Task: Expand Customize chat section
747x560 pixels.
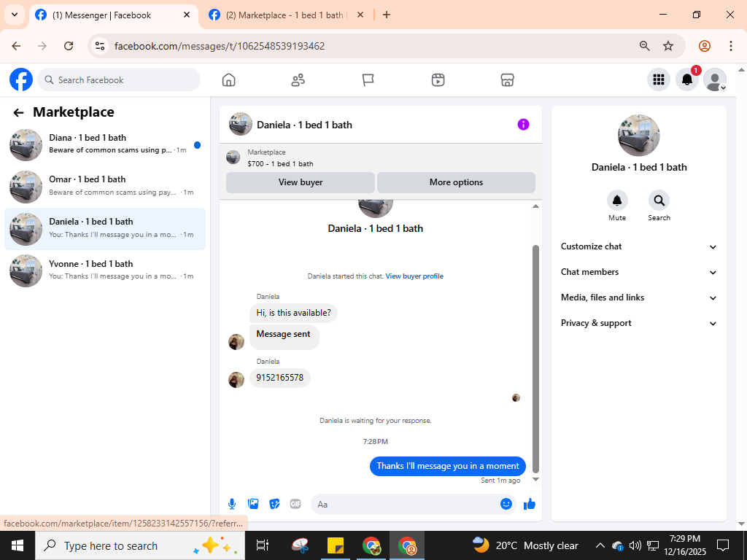Action: (639, 246)
